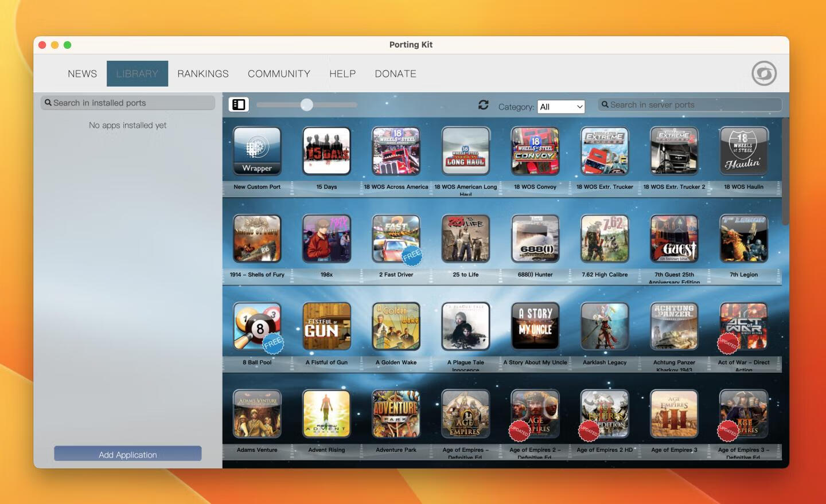Click the Adventure Park game icon

click(396, 414)
